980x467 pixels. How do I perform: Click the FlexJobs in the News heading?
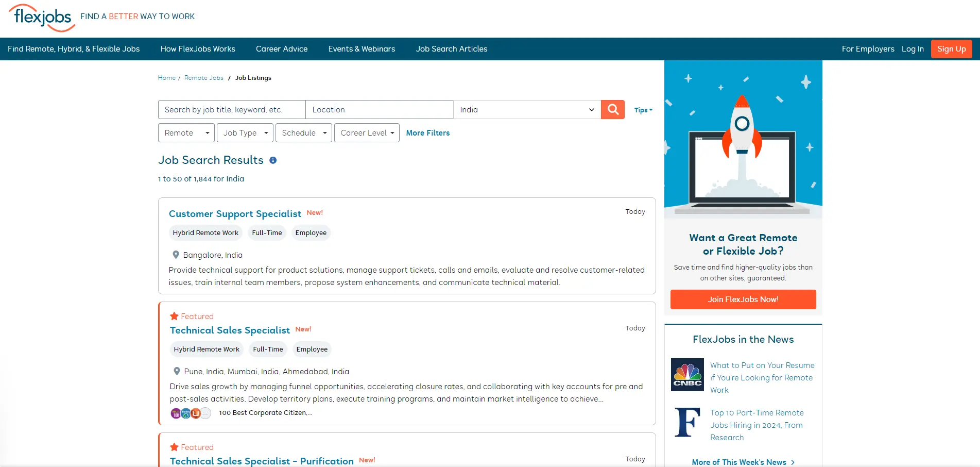743,339
